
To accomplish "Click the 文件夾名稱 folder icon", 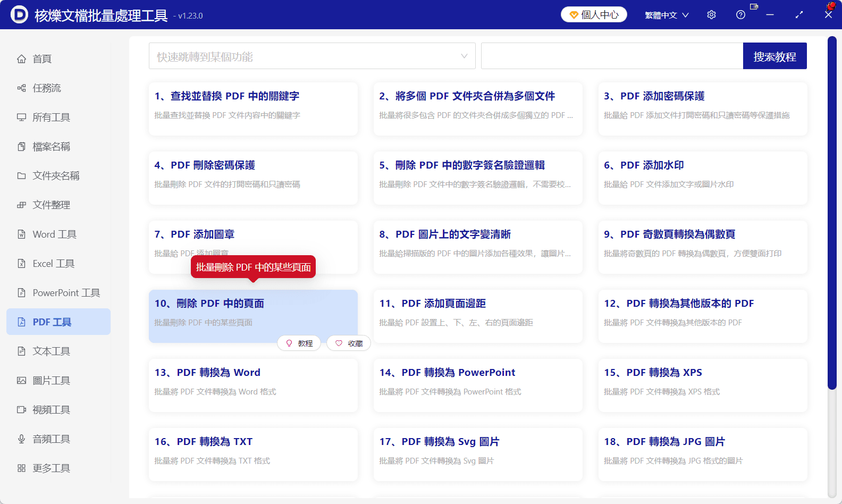I will tap(21, 176).
